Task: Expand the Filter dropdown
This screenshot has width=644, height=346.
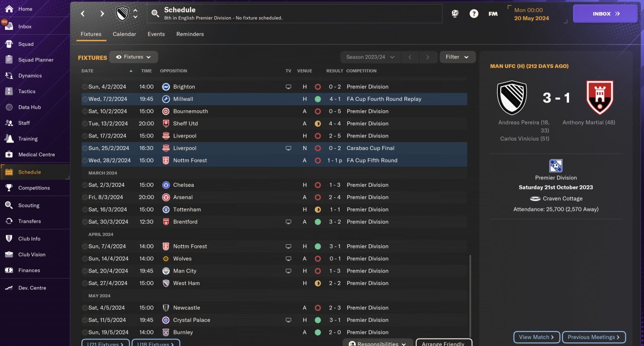Action: (457, 57)
